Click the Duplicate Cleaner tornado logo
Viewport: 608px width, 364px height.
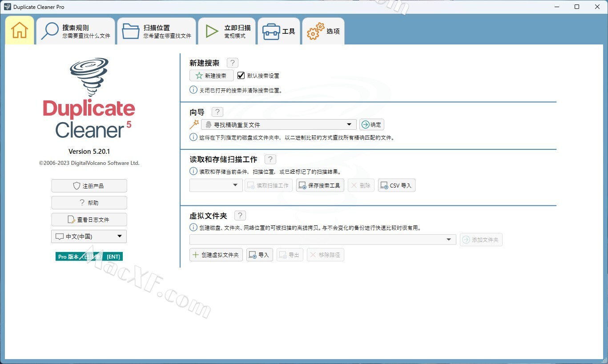[x=89, y=76]
